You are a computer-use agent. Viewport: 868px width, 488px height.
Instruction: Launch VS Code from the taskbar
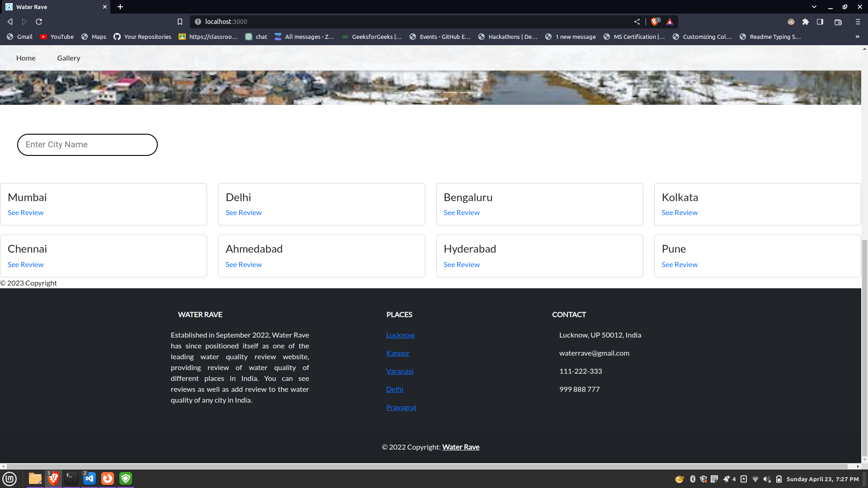click(90, 479)
